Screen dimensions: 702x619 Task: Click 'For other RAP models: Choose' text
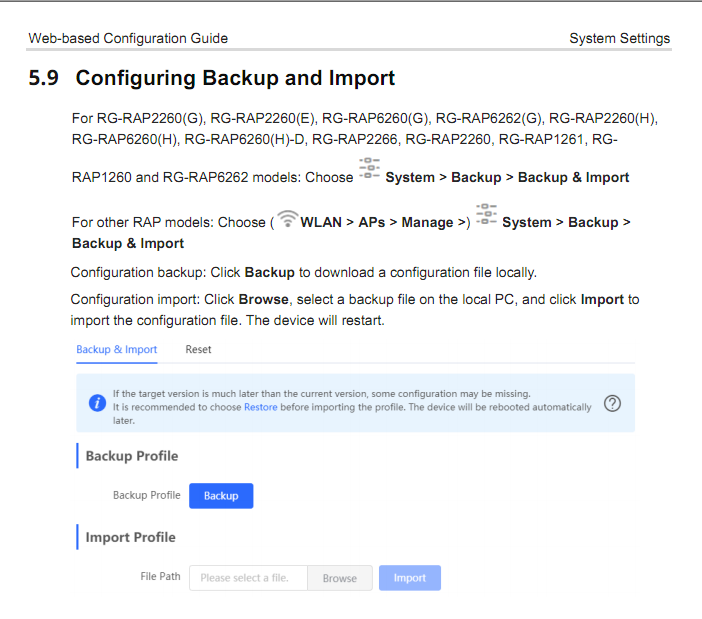[169, 222]
